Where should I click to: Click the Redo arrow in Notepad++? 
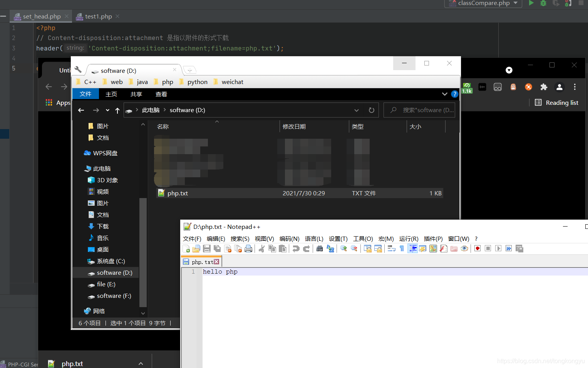[x=306, y=249]
